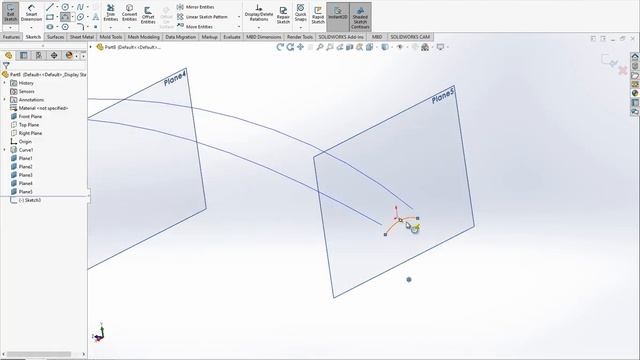Open the Trim Entities dropdown arrow
The image size is (640, 360).
click(110, 27)
